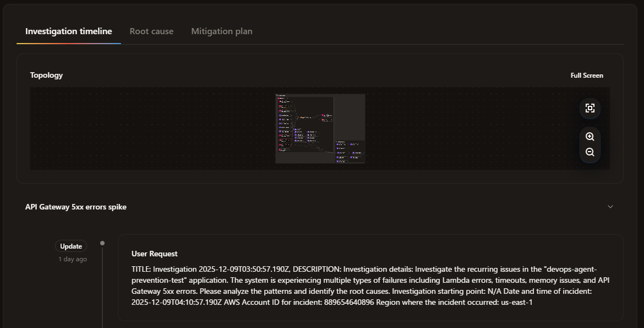Image resolution: width=644 pixels, height=328 pixels.
Task: Click the Topology panel title
Action: pyautogui.click(x=46, y=75)
